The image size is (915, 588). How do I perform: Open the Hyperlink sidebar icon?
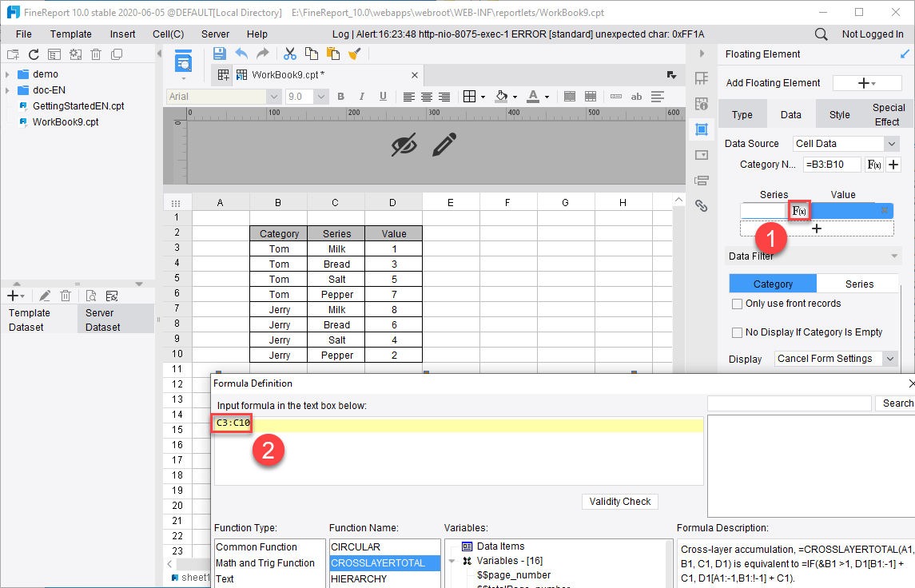[702, 206]
